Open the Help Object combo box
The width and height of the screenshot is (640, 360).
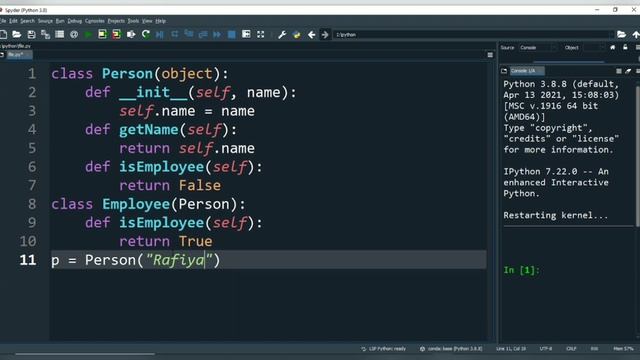[594, 48]
